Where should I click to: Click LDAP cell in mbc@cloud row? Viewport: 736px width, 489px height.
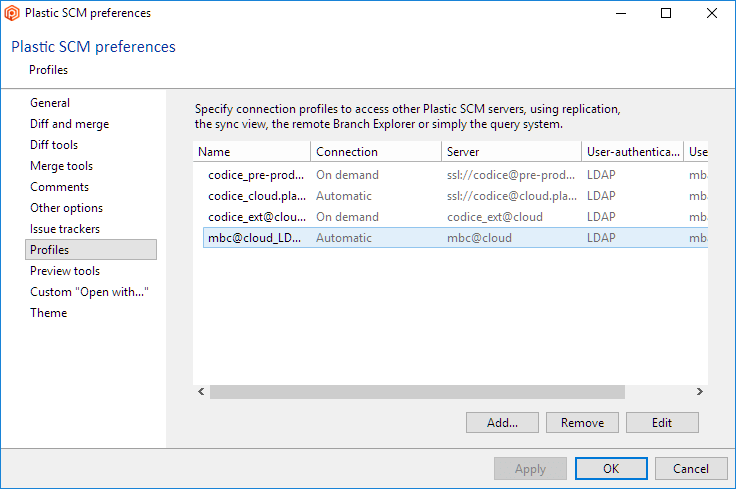click(601, 238)
